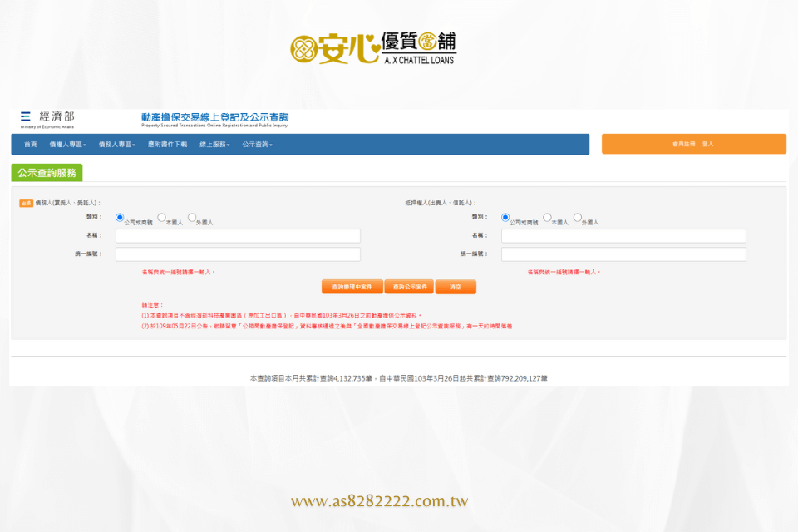Select debtor 本國人 radio button
The width and height of the screenshot is (798, 532).
click(161, 218)
